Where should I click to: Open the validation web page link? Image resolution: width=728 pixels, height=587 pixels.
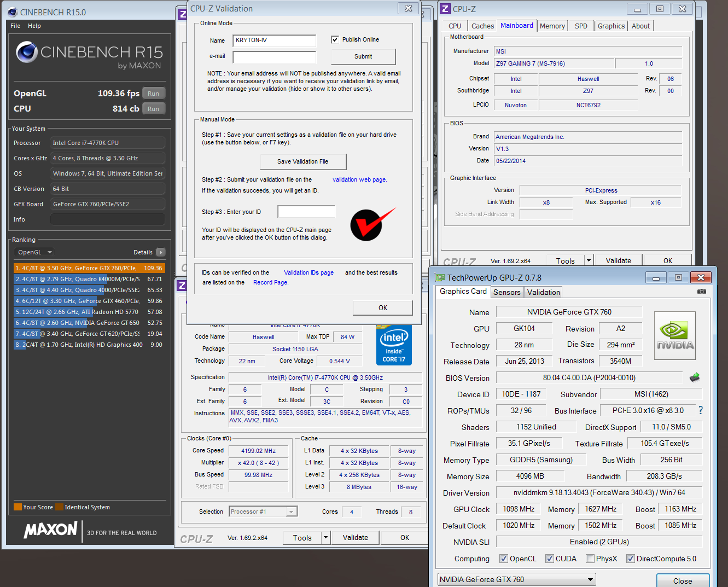click(x=359, y=179)
